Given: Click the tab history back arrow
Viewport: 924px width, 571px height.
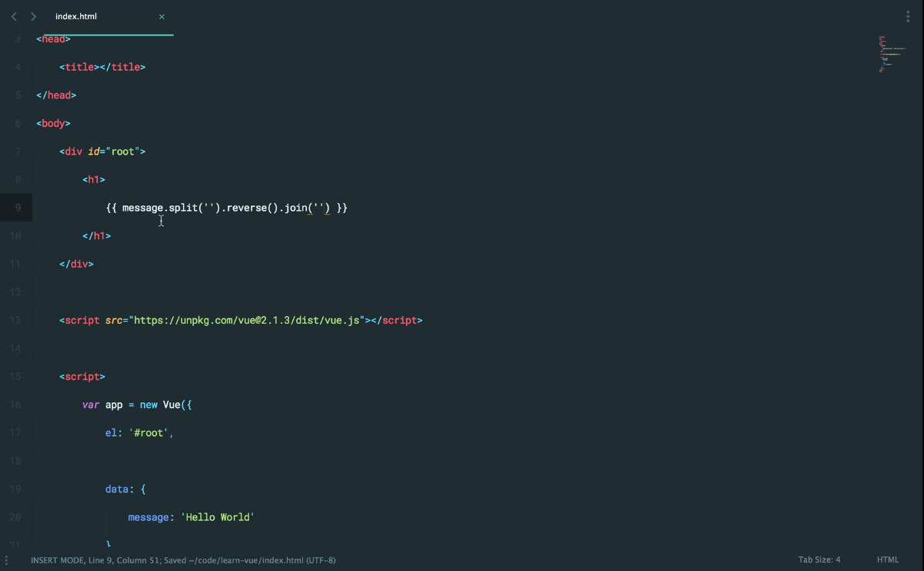Looking at the screenshot, I should coord(14,16).
